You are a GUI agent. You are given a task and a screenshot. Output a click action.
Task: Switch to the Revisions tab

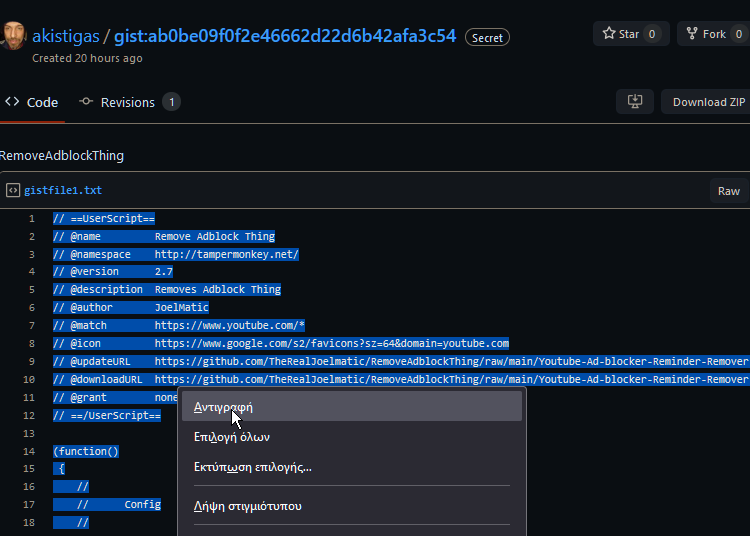point(129,102)
